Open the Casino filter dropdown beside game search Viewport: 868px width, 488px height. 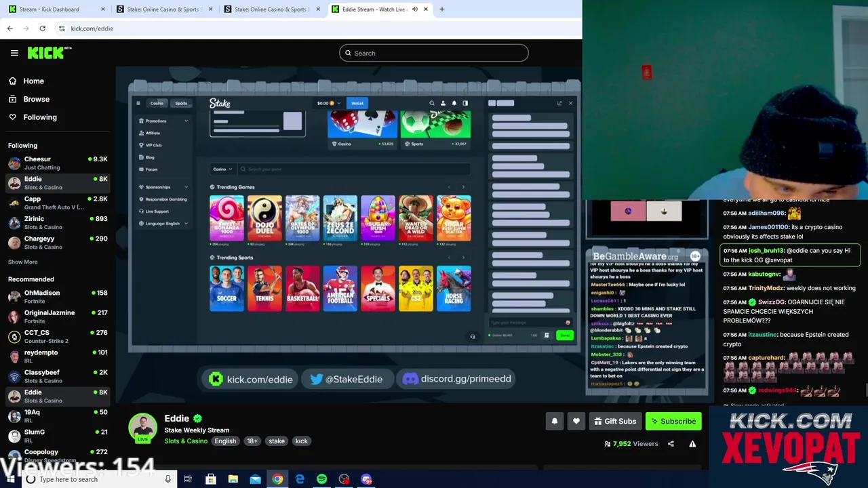pos(222,169)
